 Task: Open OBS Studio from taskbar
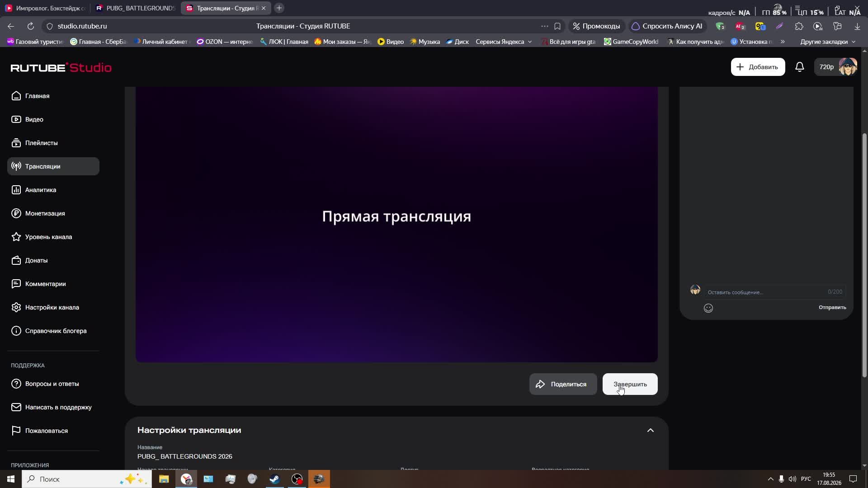(297, 479)
